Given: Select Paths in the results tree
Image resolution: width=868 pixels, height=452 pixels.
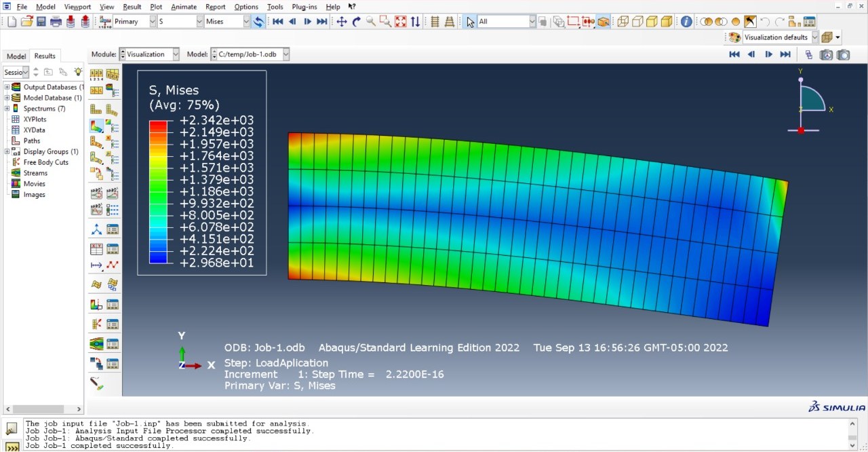Looking at the screenshot, I should pos(32,141).
